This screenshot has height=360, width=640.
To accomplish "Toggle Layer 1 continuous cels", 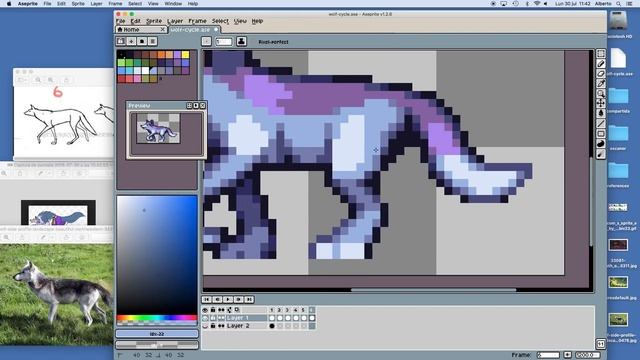I will pos(221,318).
